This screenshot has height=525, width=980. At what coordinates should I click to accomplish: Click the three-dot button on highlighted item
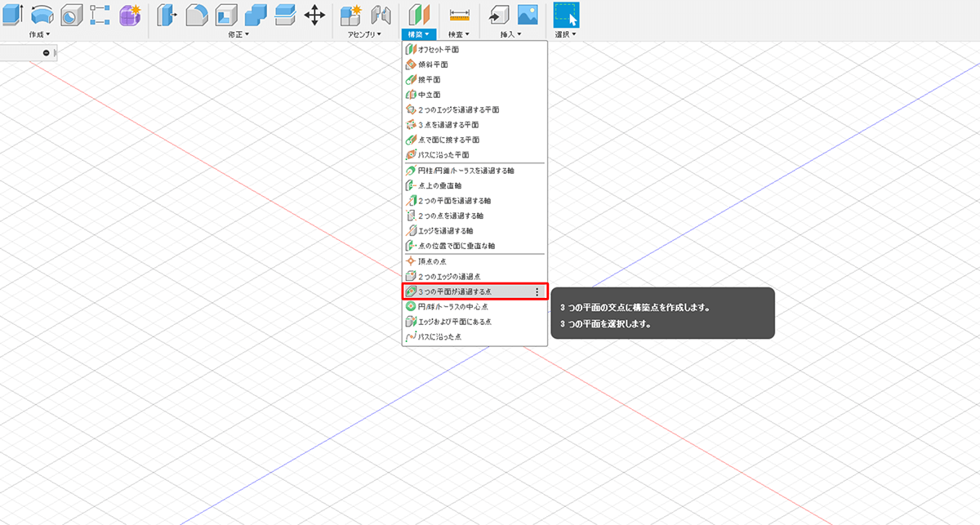[x=537, y=291]
